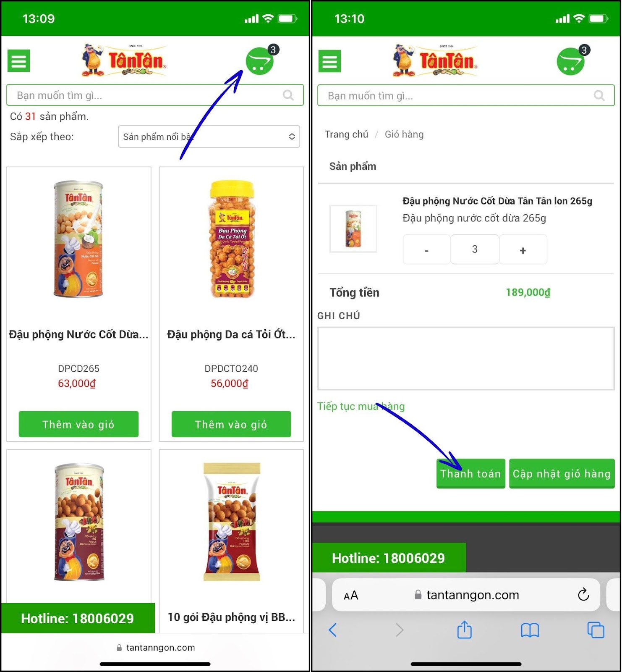622x672 pixels.
Task: Open Safari AA reader options
Action: pyautogui.click(x=351, y=596)
